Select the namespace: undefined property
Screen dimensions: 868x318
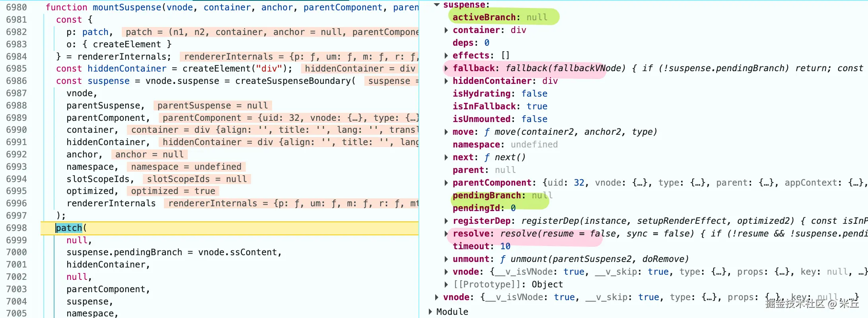pyautogui.click(x=505, y=145)
